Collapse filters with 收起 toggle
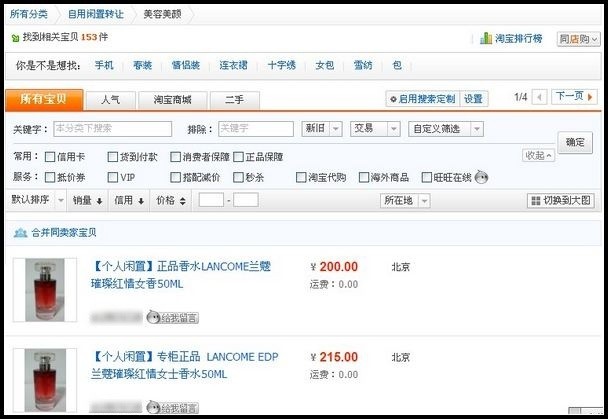The height and width of the screenshot is (419, 608). tap(538, 155)
